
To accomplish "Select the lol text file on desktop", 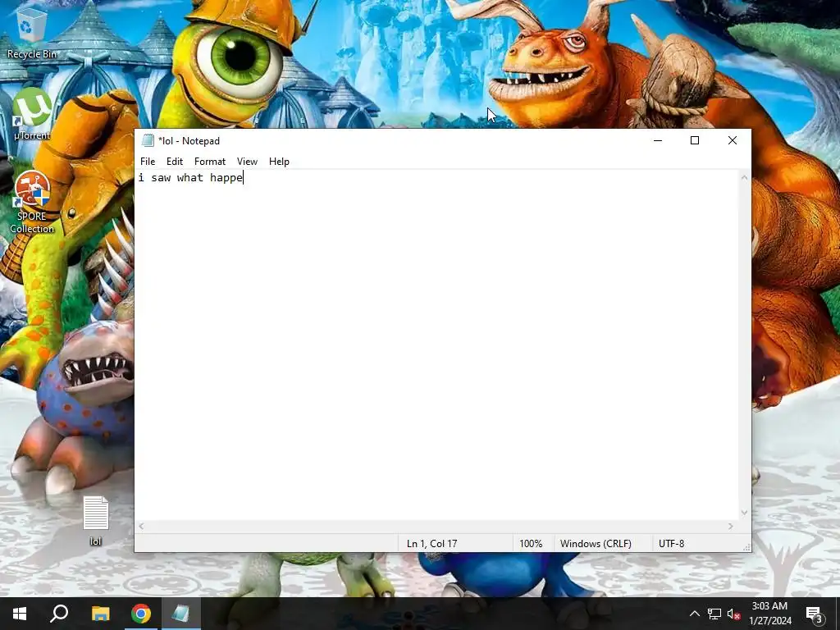I will pyautogui.click(x=95, y=521).
